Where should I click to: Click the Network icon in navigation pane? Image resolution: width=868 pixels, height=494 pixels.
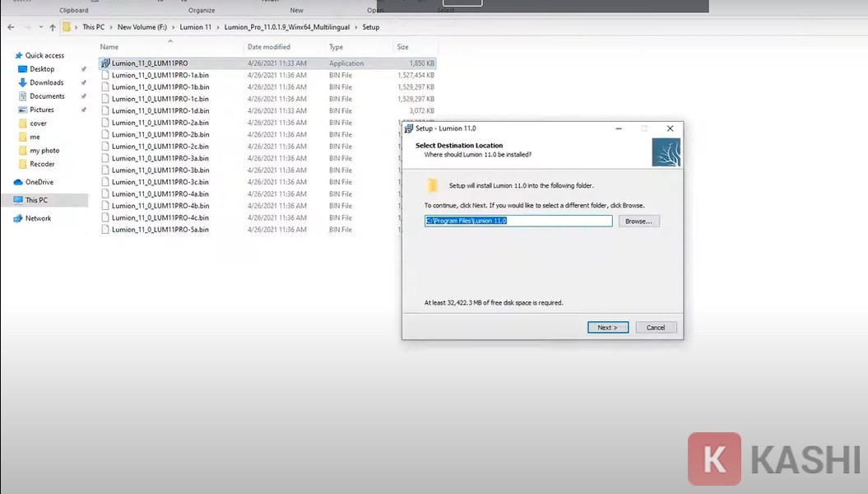tap(18, 218)
